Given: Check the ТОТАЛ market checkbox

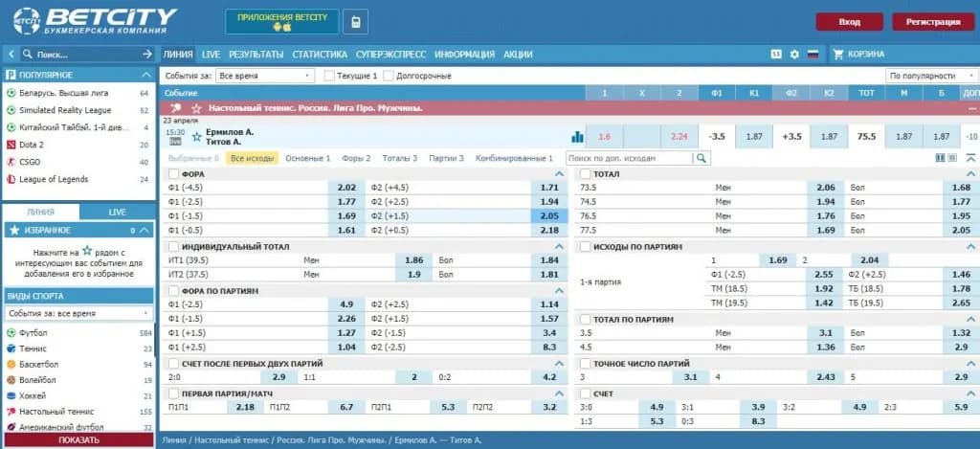Looking at the screenshot, I should 585,174.
